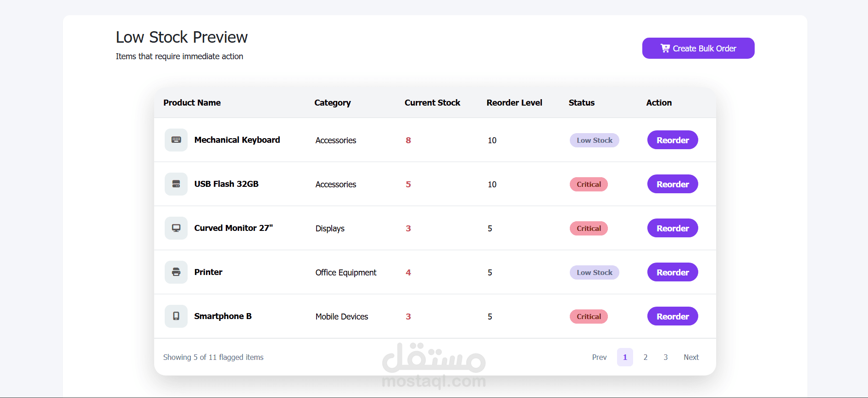Click the Create Bulk Order button
This screenshot has height=398, width=868.
(x=698, y=48)
